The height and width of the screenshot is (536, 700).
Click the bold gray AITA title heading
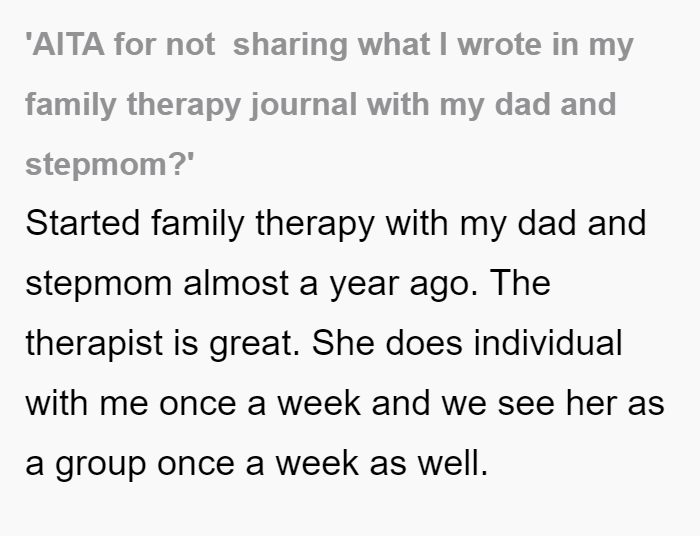coord(329,105)
